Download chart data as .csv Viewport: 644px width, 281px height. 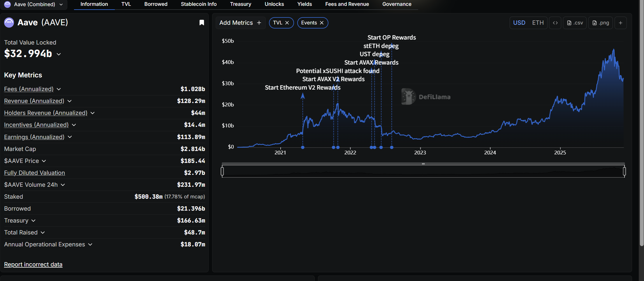click(575, 23)
